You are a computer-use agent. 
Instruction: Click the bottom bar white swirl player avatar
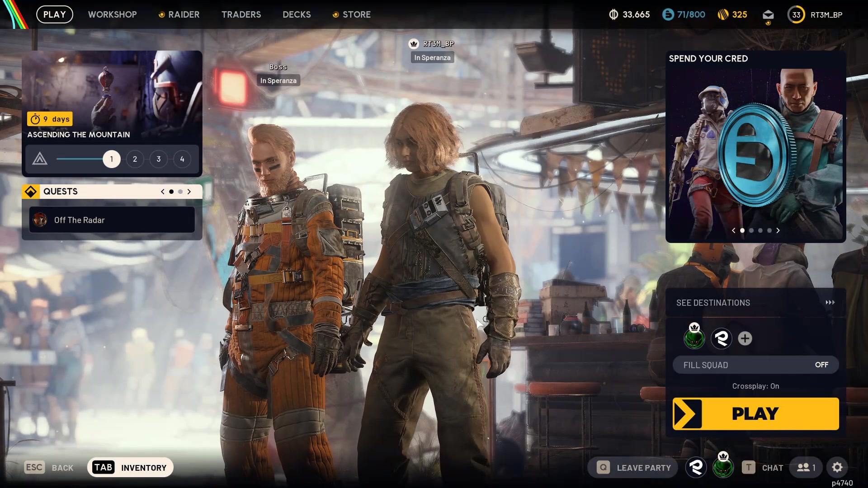pyautogui.click(x=696, y=467)
